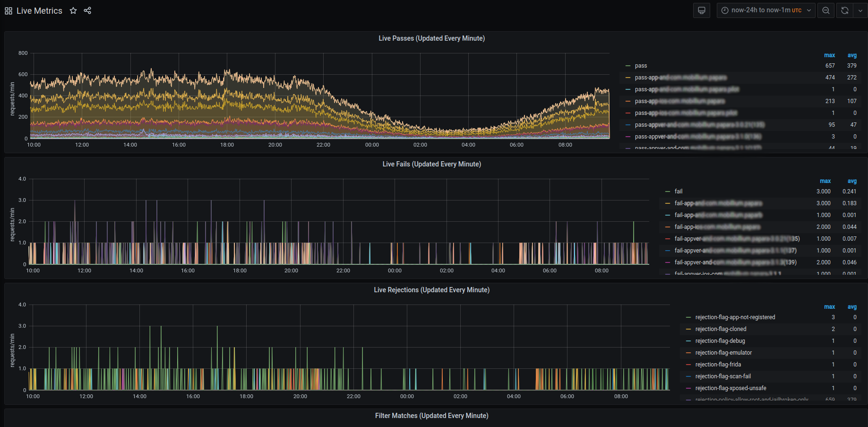The height and width of the screenshot is (427, 868).
Task: Sort legend by the max column
Action: (x=829, y=55)
